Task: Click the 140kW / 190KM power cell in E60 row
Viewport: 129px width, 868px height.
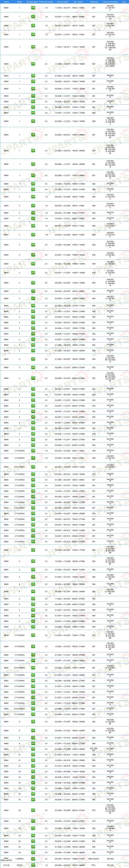Action: tap(79, 577)
